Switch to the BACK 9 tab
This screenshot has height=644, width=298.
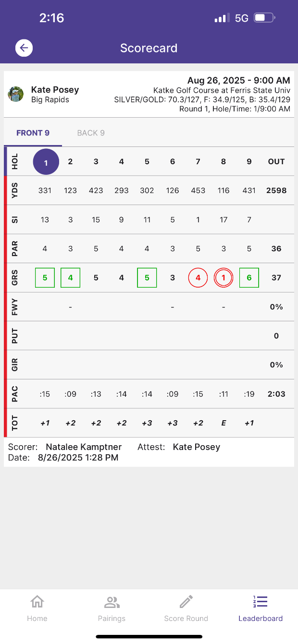click(91, 133)
